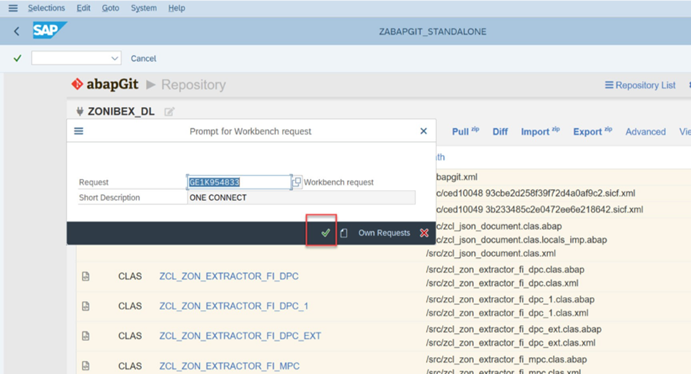Click Cancel in the toolbar
The height and width of the screenshot is (377, 693).
143,58
